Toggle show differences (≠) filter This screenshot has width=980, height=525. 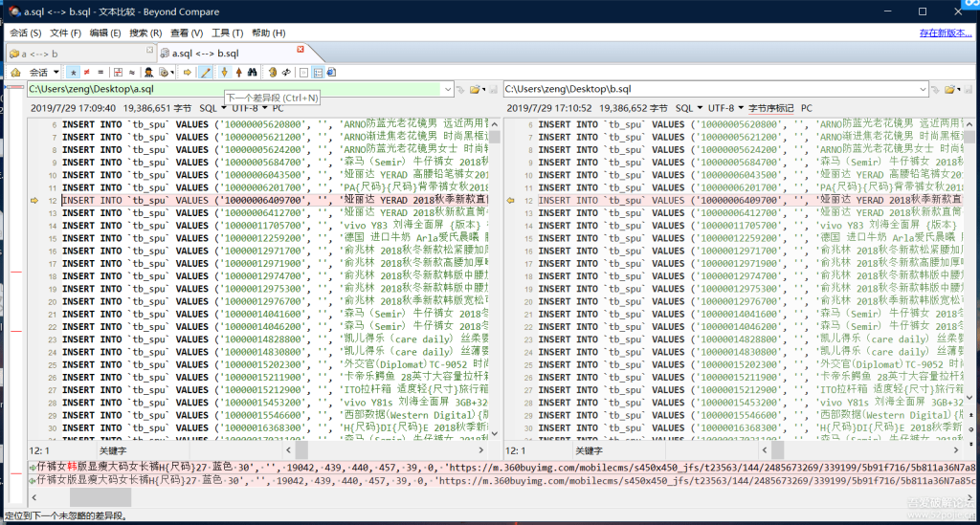pyautogui.click(x=87, y=73)
